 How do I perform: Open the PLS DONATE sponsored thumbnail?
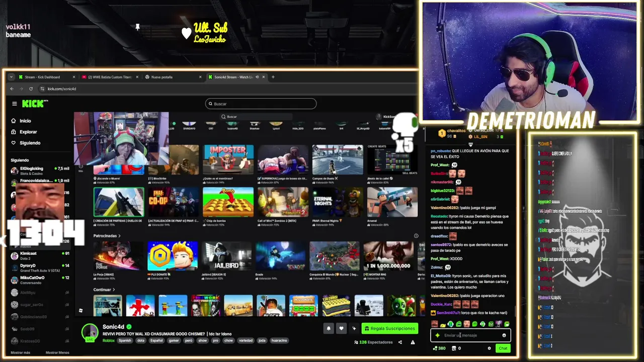(x=173, y=256)
